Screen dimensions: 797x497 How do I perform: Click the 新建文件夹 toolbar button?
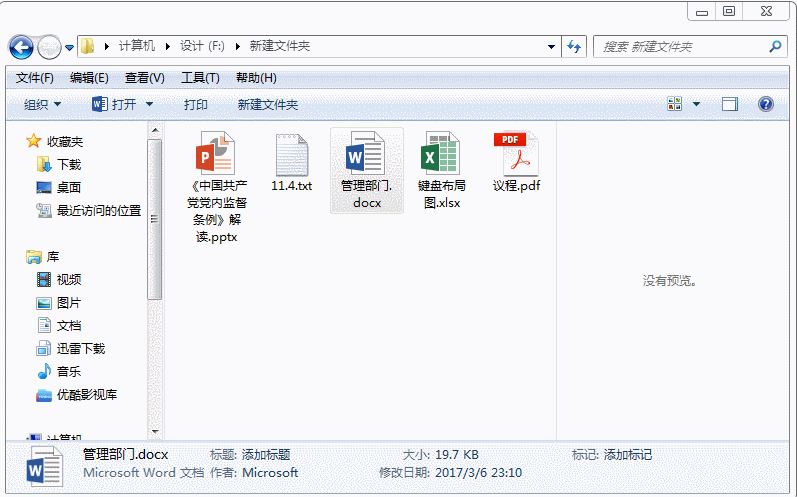pos(267,104)
